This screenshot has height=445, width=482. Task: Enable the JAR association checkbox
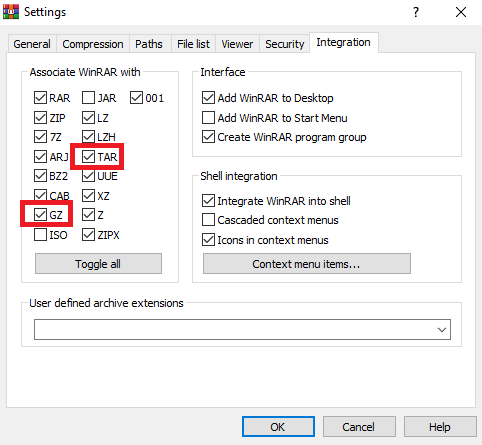click(x=88, y=98)
